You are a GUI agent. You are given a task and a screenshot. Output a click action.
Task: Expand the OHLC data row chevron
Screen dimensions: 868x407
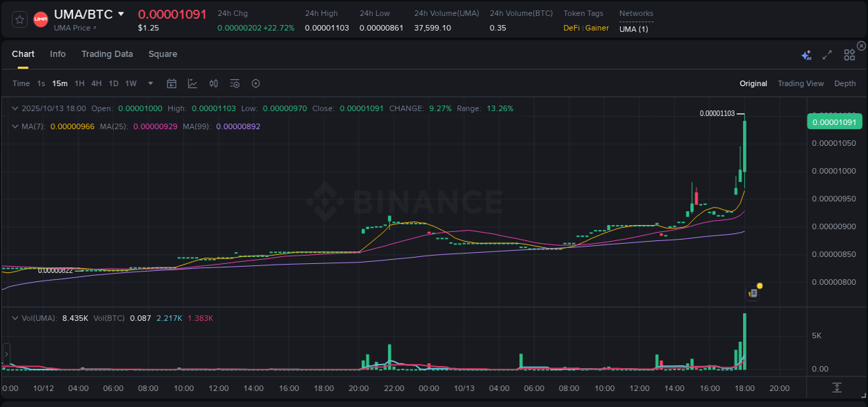pos(15,108)
